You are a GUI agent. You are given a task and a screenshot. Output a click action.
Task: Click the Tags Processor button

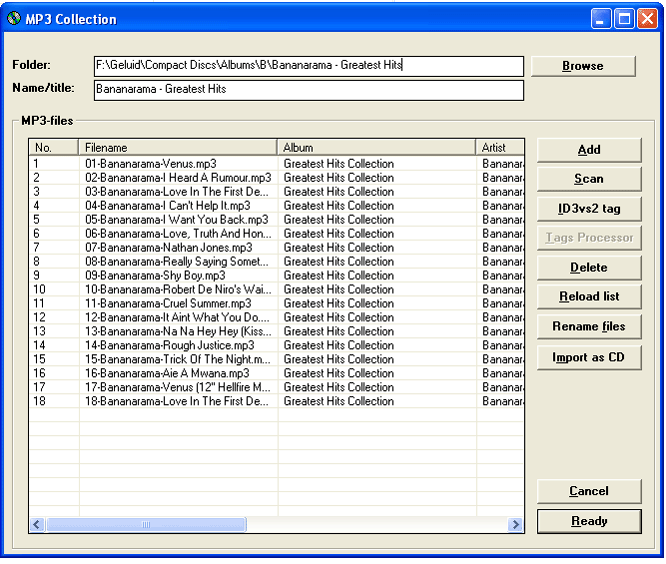[589, 238]
